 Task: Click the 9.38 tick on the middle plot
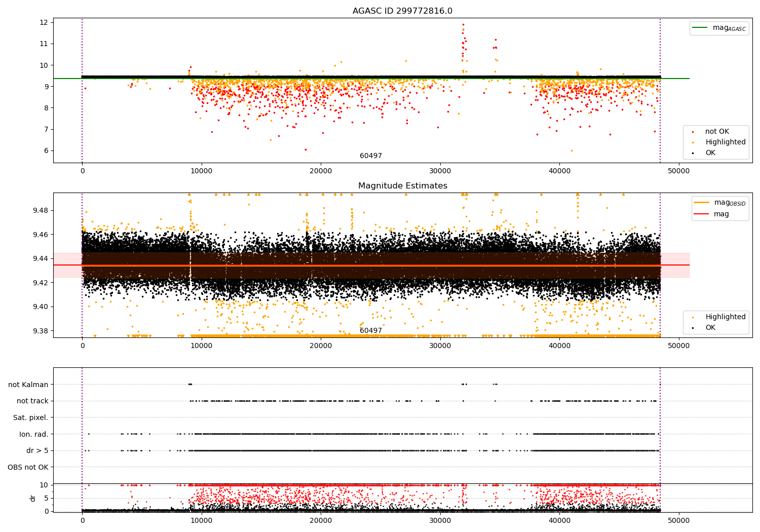coord(41,331)
